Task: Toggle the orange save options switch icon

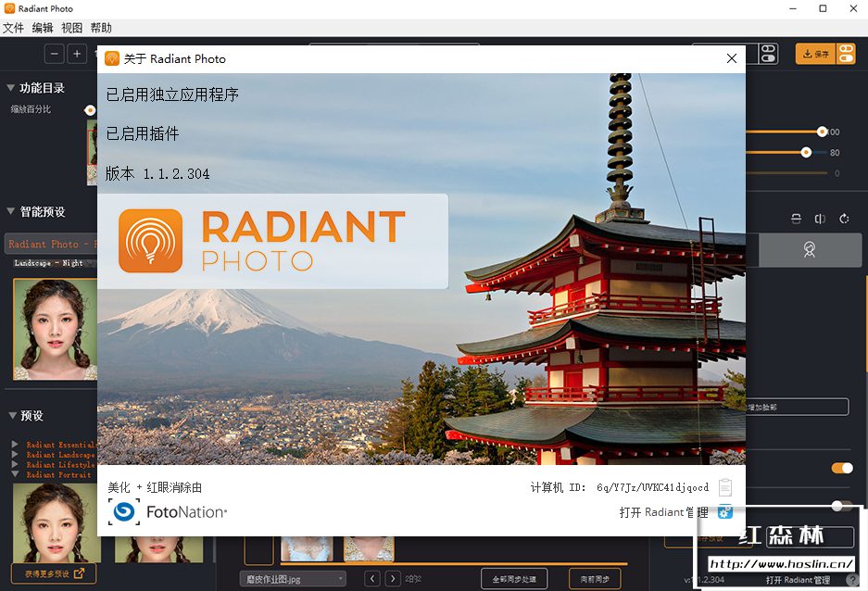Action: point(846,54)
